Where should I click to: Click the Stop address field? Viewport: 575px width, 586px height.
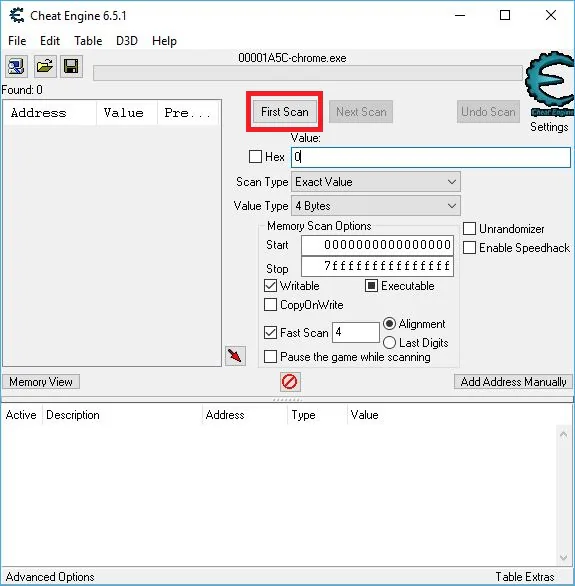(x=377, y=266)
